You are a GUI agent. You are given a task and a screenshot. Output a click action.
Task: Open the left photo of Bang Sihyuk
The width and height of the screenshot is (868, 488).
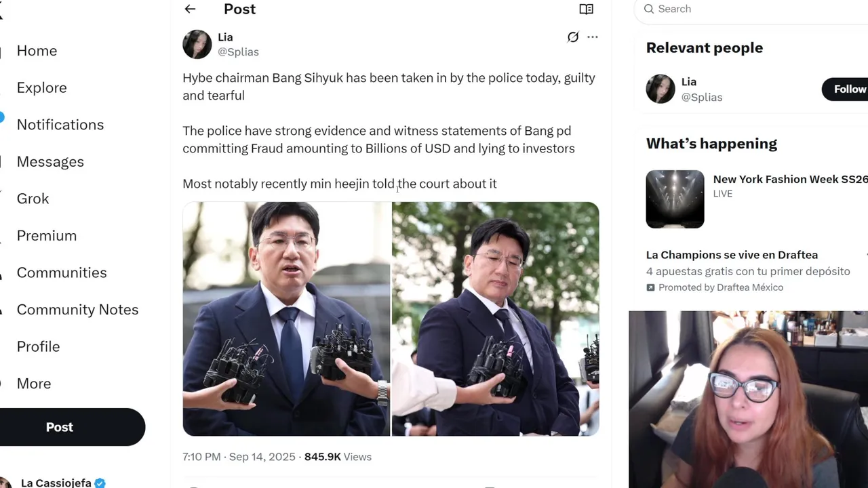[286, 319]
